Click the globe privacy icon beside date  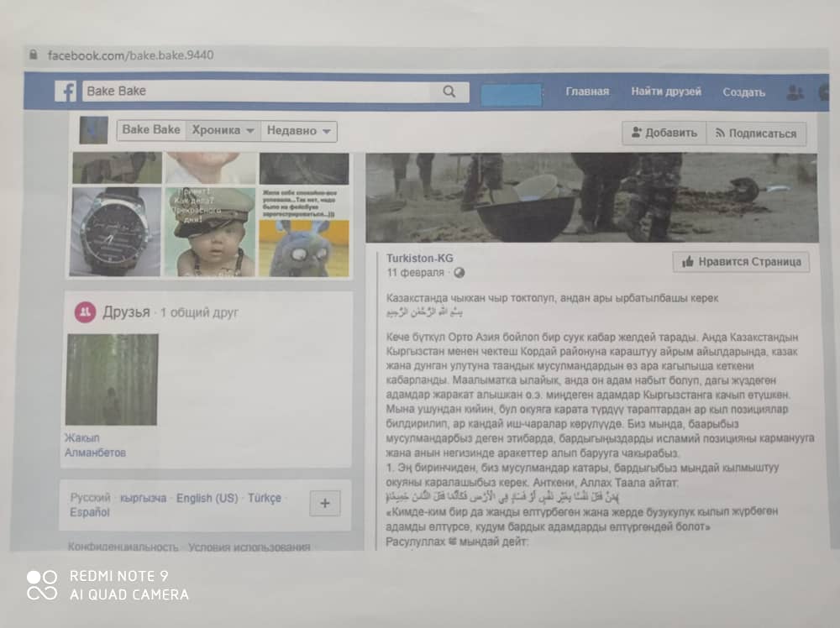tap(459, 273)
